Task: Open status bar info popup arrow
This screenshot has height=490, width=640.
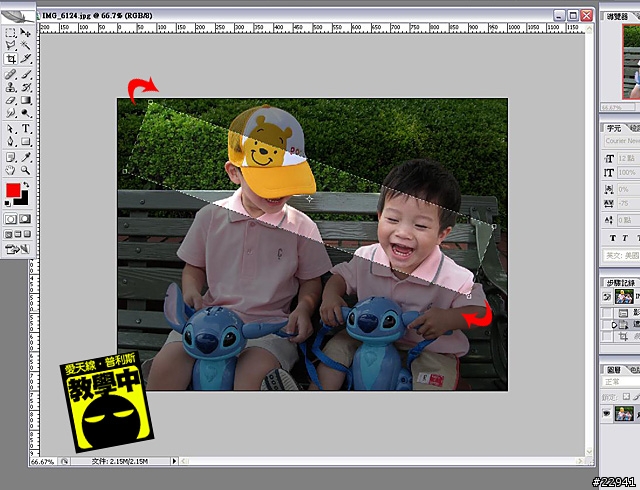Action: [174, 461]
